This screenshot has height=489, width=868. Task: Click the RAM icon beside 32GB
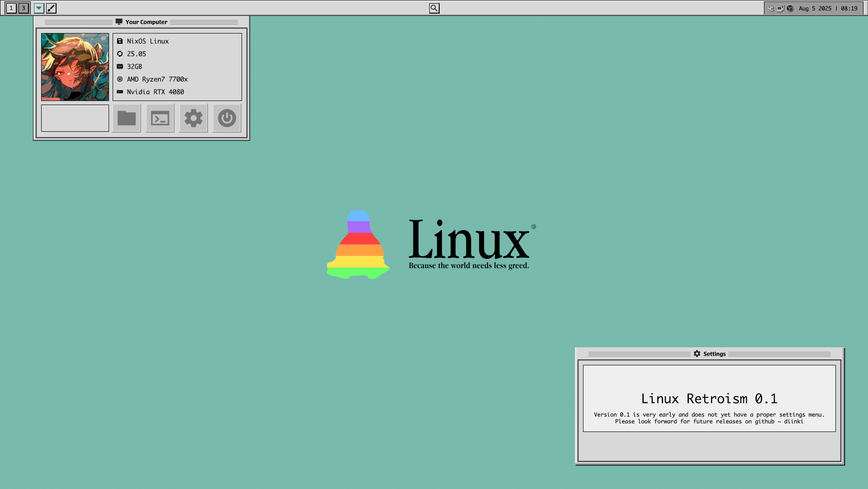119,66
